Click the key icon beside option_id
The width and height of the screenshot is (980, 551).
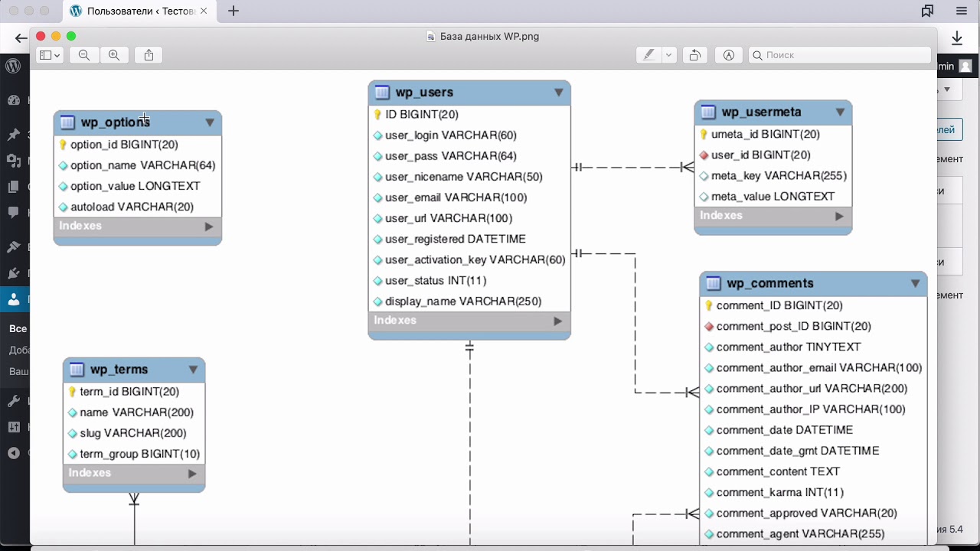pos(63,145)
